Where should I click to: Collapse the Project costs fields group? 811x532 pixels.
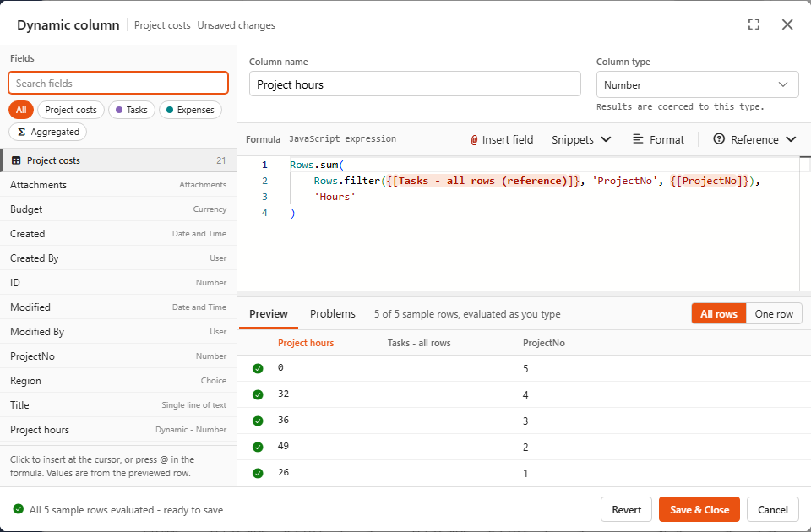[x=118, y=160]
